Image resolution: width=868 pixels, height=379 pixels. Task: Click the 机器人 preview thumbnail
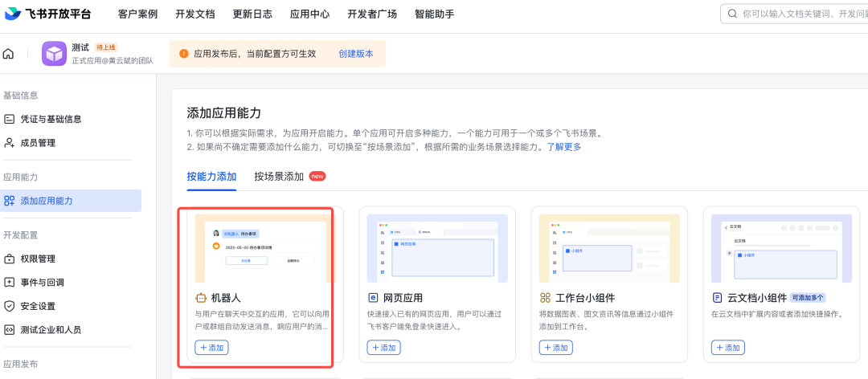(x=265, y=248)
